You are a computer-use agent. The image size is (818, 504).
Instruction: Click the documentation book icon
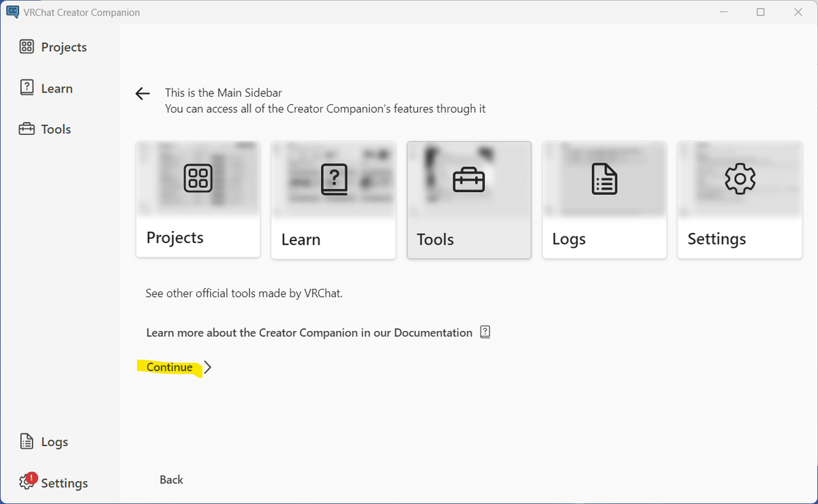pyautogui.click(x=485, y=332)
